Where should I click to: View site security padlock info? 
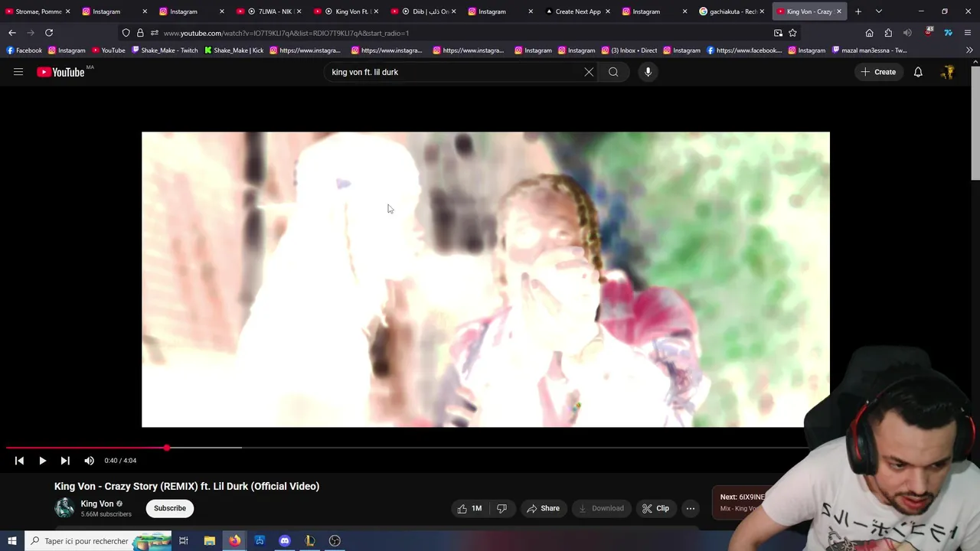tap(140, 33)
